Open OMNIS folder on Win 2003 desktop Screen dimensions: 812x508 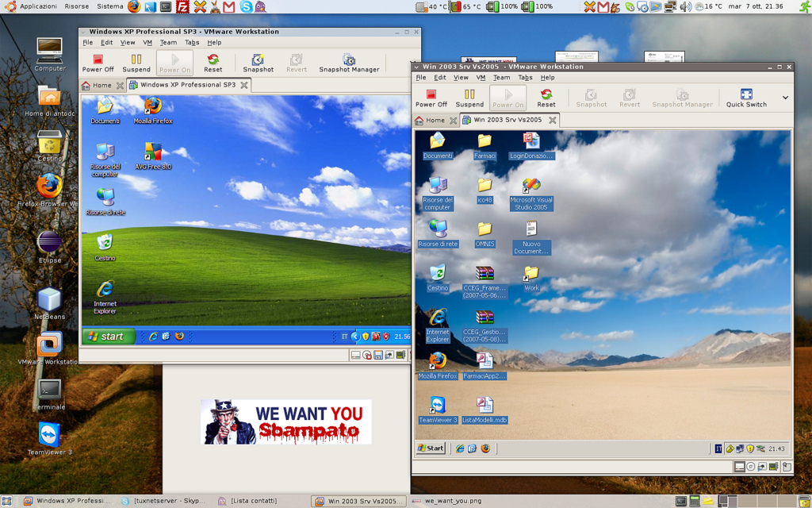pyautogui.click(x=485, y=234)
